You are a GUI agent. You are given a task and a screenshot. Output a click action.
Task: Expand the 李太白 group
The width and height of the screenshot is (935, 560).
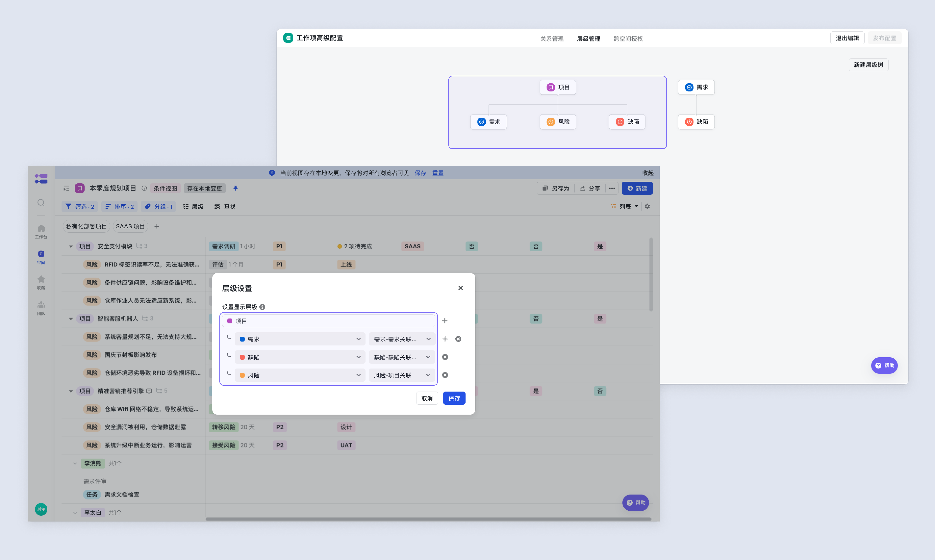(75, 512)
